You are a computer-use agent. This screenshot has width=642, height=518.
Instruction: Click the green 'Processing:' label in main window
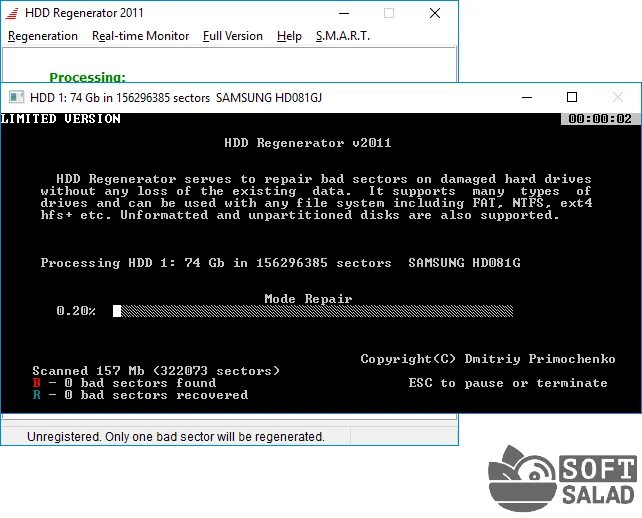coord(87,77)
